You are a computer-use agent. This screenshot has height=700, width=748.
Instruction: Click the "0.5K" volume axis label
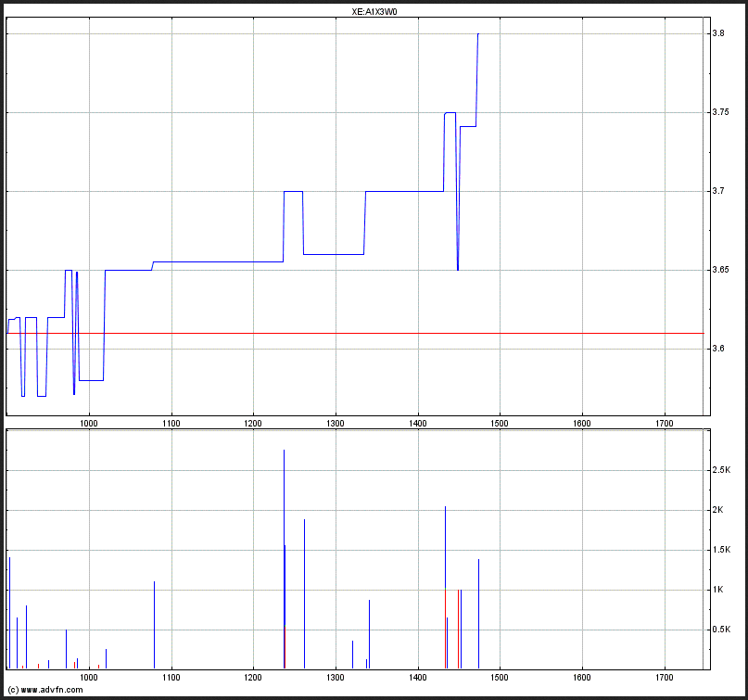pos(721,630)
